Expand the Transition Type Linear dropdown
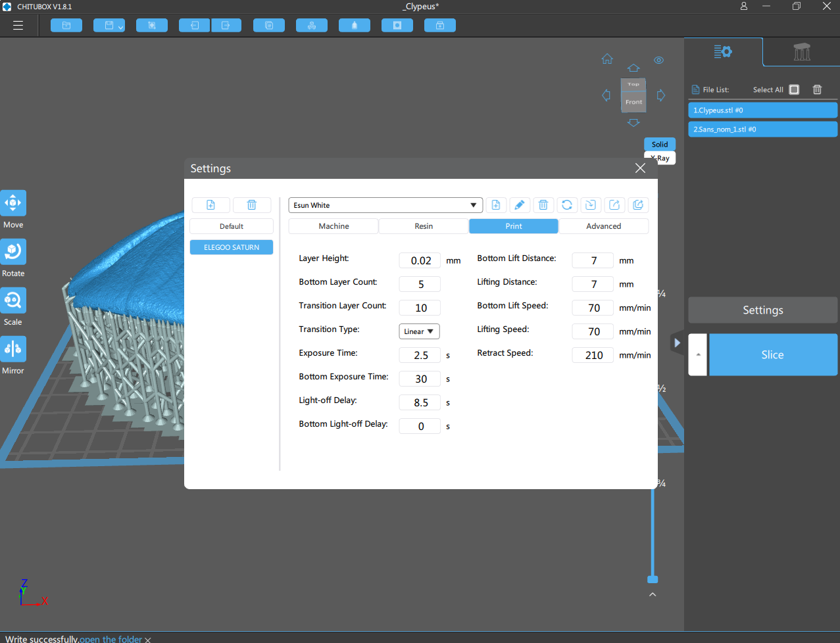The image size is (840, 643). tap(419, 331)
